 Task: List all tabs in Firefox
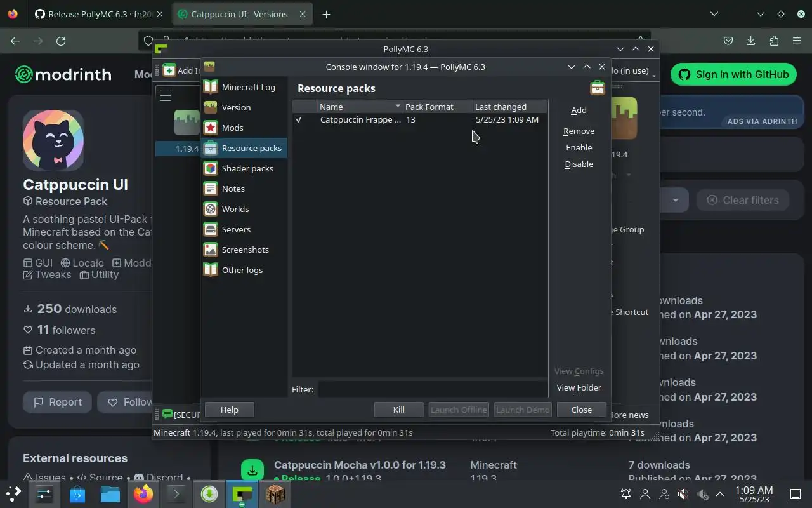pos(714,14)
